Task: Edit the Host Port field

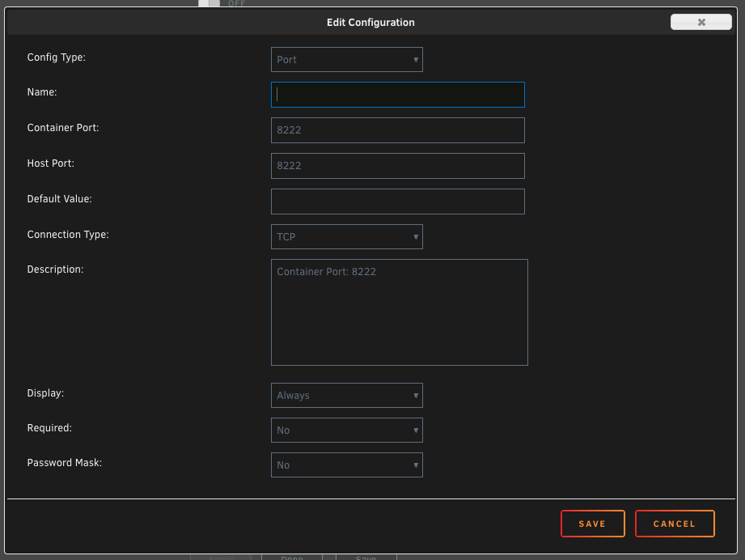Action: pyautogui.click(x=398, y=166)
